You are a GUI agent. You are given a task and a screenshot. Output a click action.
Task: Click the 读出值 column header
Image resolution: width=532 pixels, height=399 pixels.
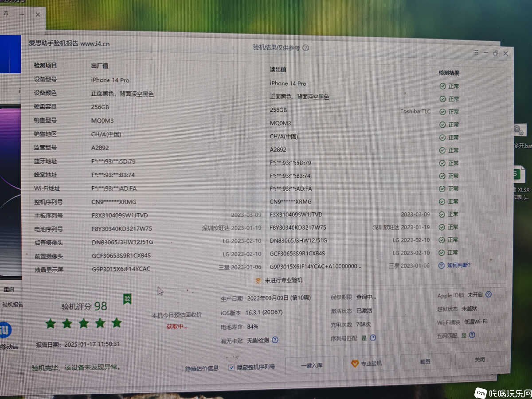click(278, 70)
